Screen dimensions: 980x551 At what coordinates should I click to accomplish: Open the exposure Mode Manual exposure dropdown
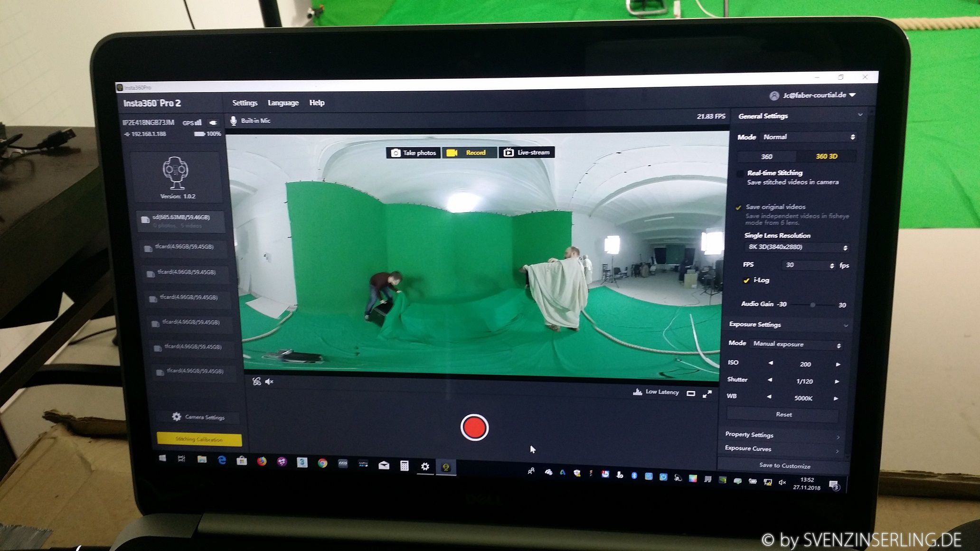pos(796,345)
